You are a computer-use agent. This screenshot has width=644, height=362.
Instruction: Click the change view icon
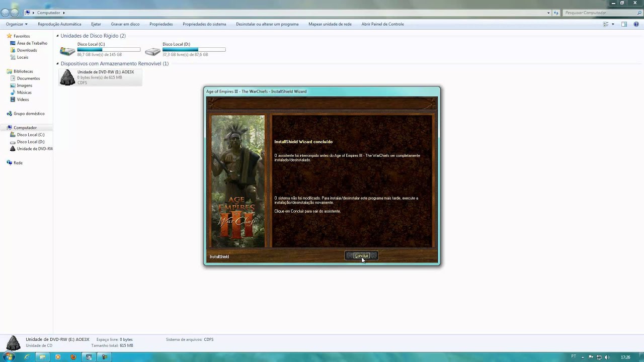pyautogui.click(x=606, y=24)
